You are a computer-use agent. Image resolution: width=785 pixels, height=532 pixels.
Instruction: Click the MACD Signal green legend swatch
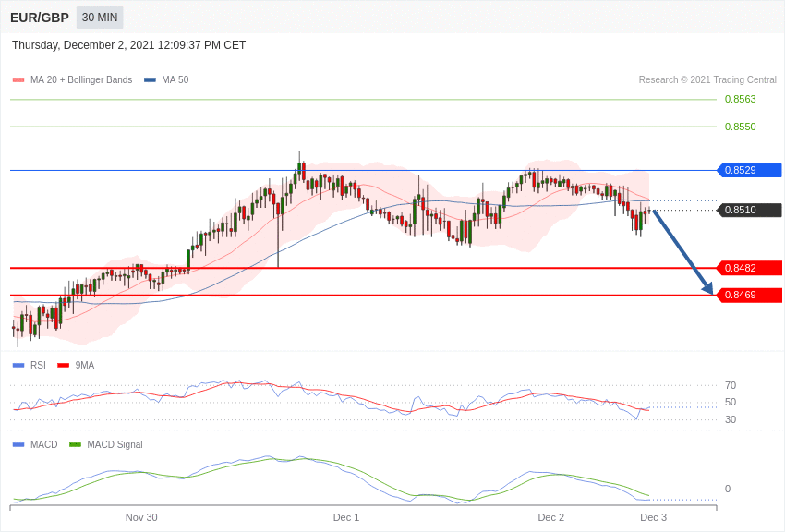[x=75, y=445]
